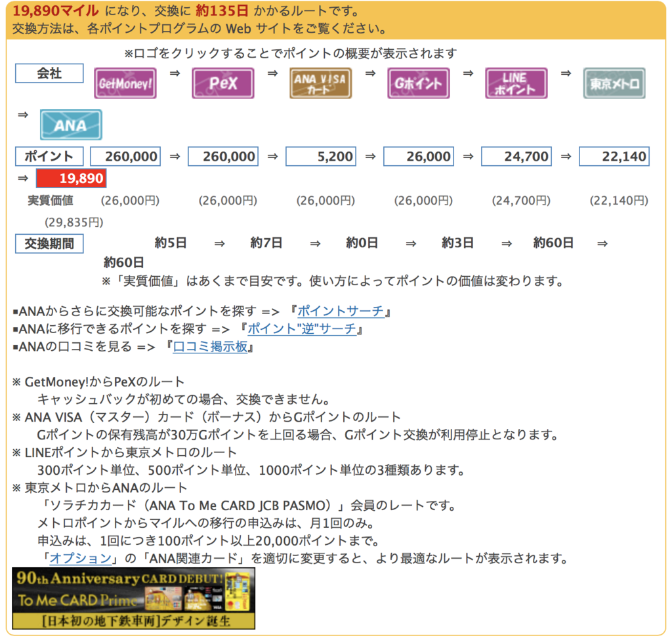Follow the オプション link

click(81, 558)
